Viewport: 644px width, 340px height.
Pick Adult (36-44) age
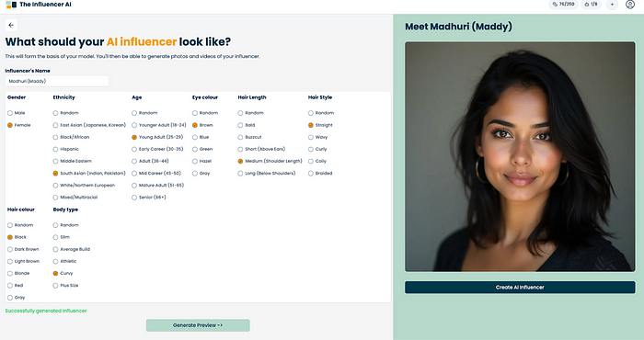coord(150,161)
